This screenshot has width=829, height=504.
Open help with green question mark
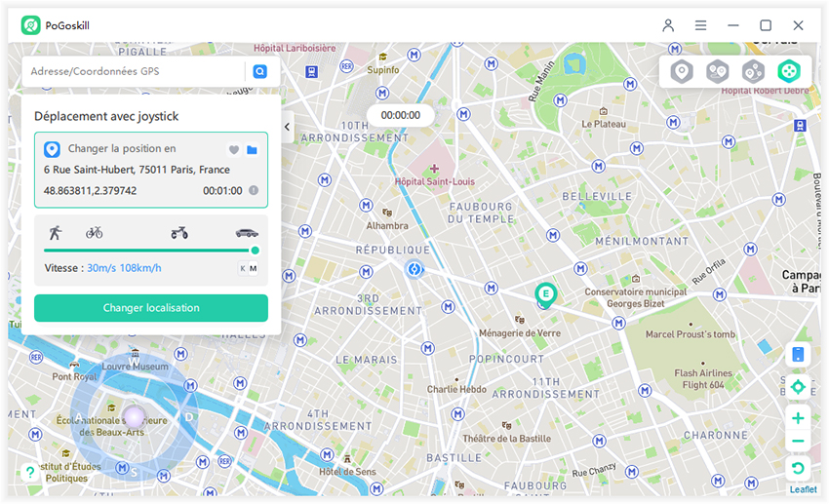click(x=30, y=472)
